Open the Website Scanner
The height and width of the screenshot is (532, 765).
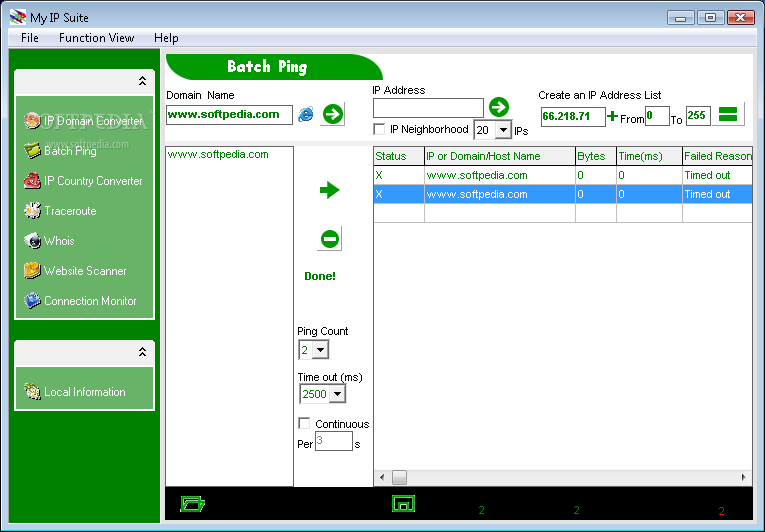75,271
